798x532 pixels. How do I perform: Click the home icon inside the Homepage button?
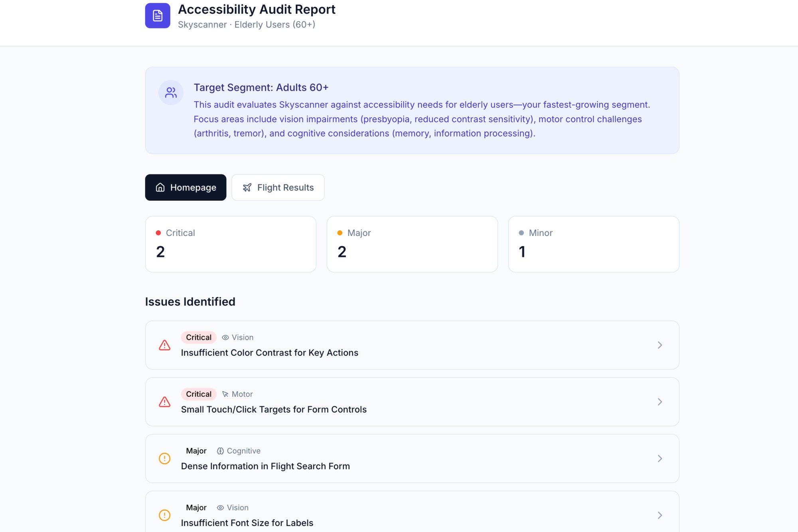click(160, 187)
